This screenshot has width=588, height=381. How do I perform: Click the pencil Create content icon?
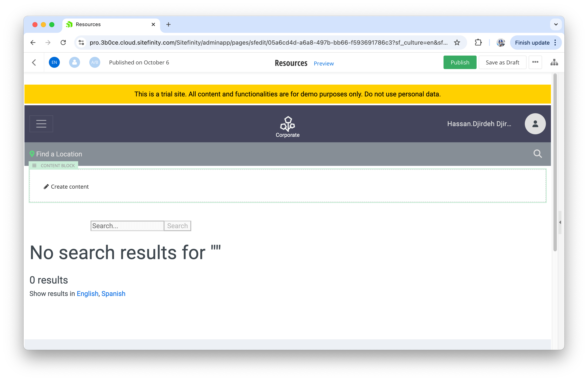pyautogui.click(x=45, y=187)
